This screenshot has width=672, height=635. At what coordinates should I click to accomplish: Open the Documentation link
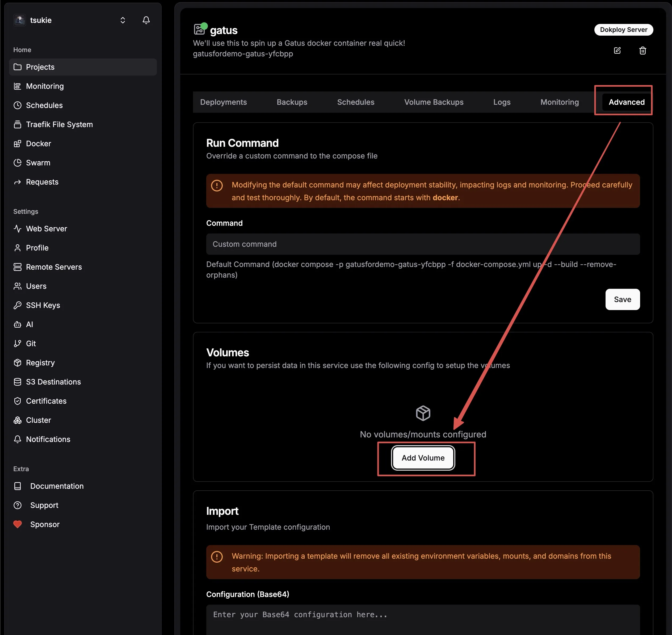57,486
